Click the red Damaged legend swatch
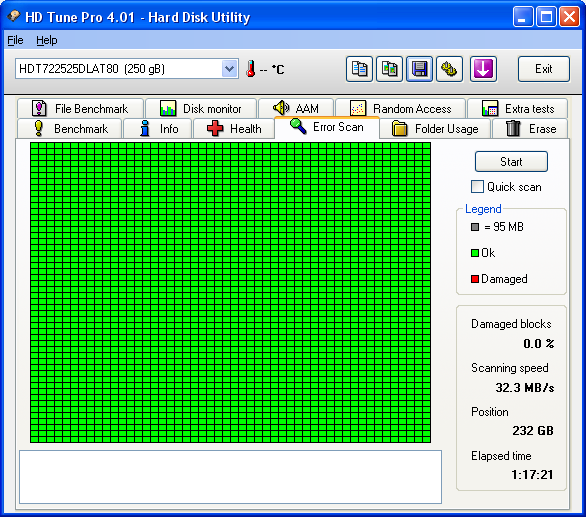586x517 pixels. (x=475, y=279)
